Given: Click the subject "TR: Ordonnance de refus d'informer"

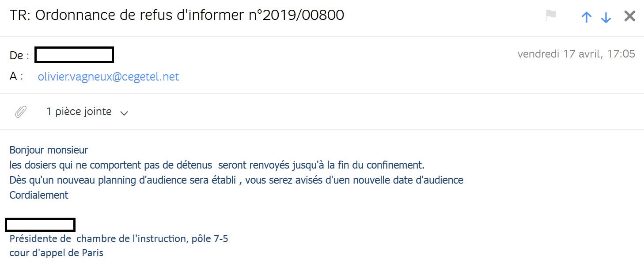Looking at the screenshot, I should pos(177,15).
